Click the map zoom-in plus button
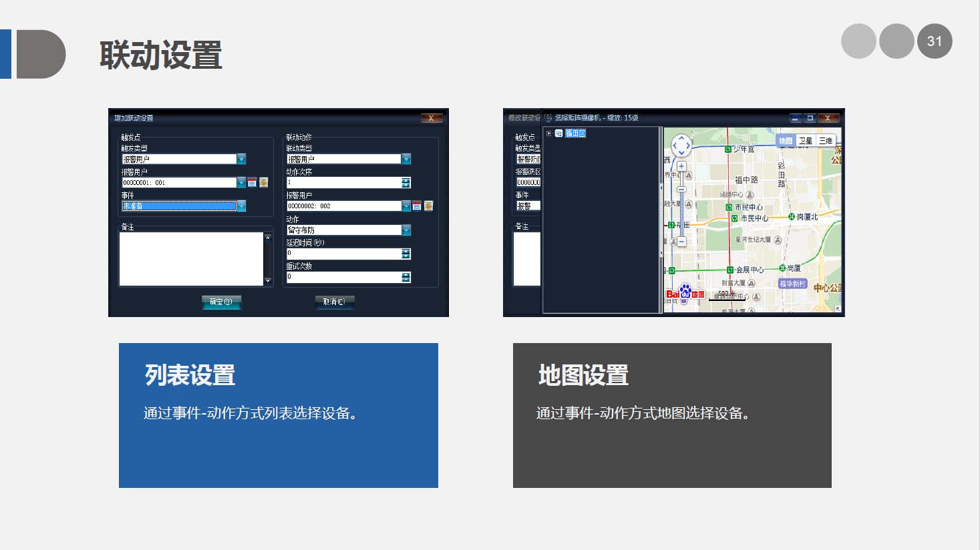This screenshot has height=550, width=980. point(681,166)
